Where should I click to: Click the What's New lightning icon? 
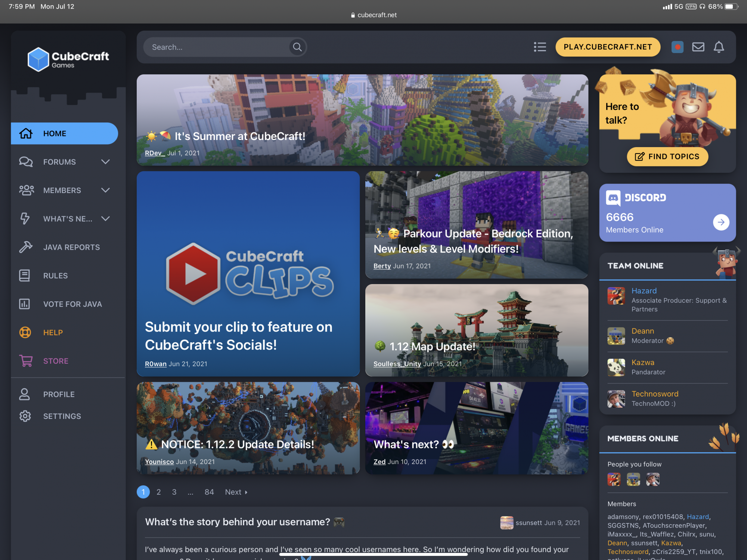[x=25, y=218]
